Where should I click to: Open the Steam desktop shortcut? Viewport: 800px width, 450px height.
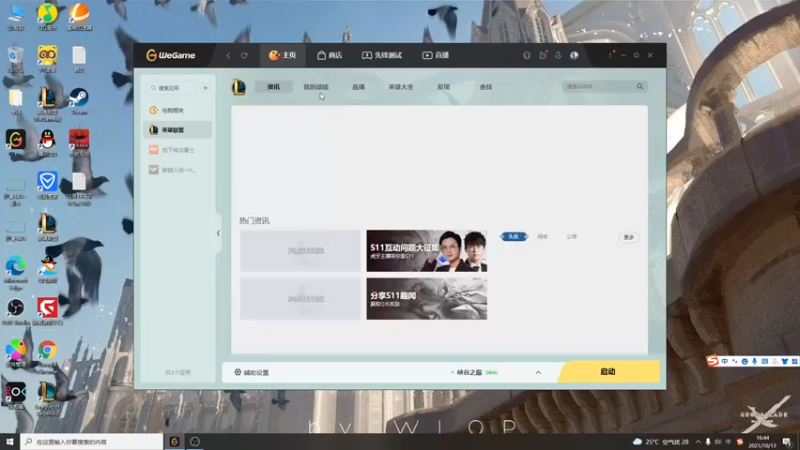click(79, 101)
